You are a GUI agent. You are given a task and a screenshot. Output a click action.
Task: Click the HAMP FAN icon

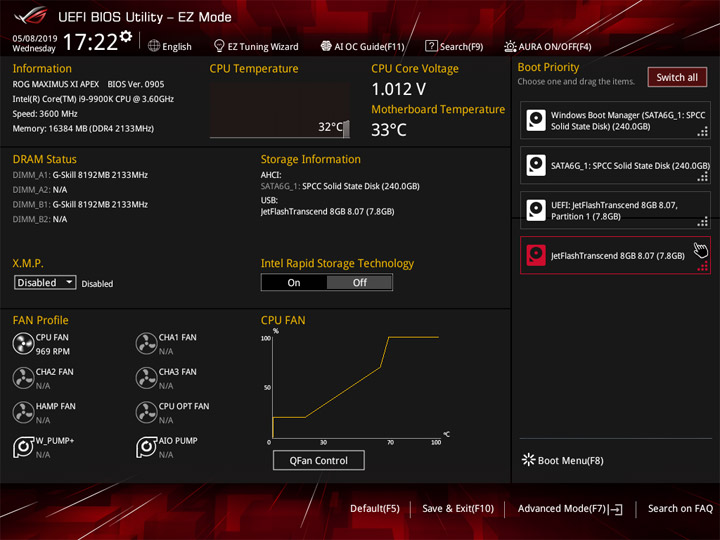coord(23,412)
